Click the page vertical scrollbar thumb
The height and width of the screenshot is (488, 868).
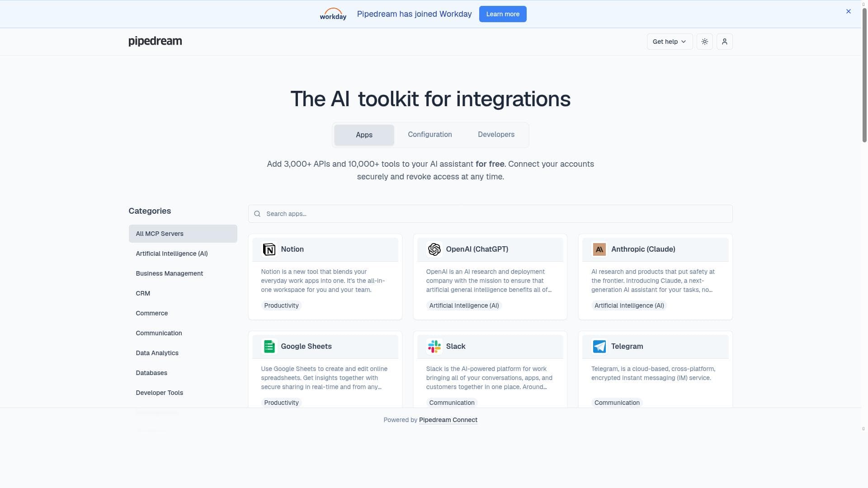click(x=864, y=75)
